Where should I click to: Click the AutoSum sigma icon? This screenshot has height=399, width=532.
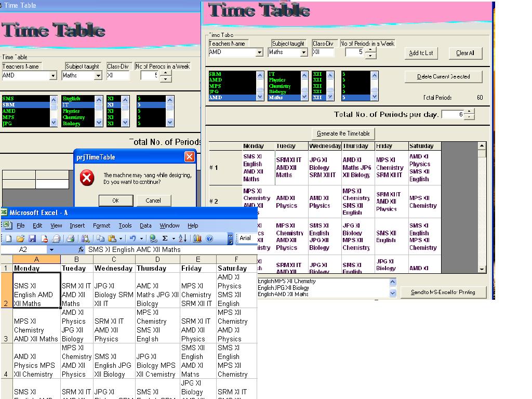[x=165, y=238]
